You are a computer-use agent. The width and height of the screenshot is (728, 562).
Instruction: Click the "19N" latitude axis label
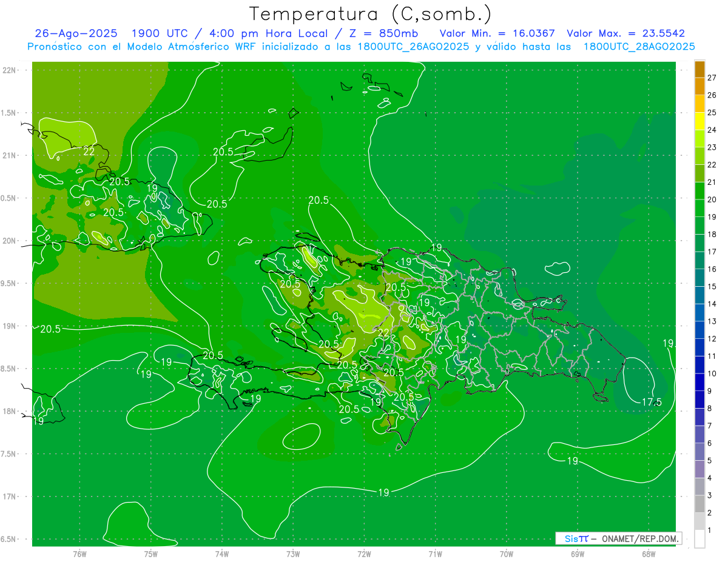[x=9, y=326]
